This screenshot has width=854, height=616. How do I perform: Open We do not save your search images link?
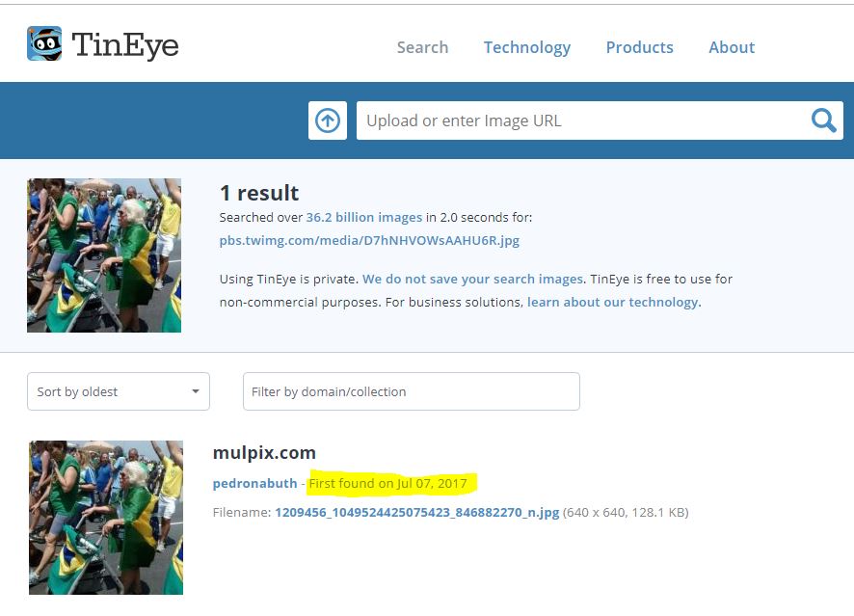(472, 279)
